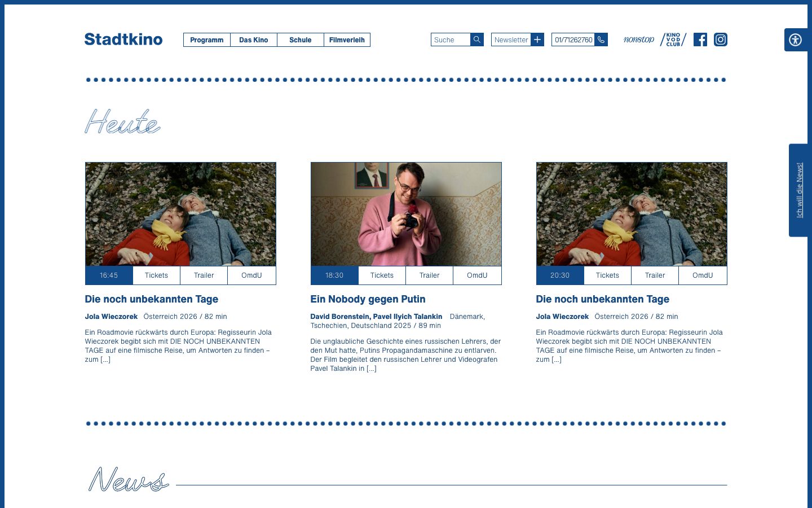Click the News section heading

click(129, 479)
